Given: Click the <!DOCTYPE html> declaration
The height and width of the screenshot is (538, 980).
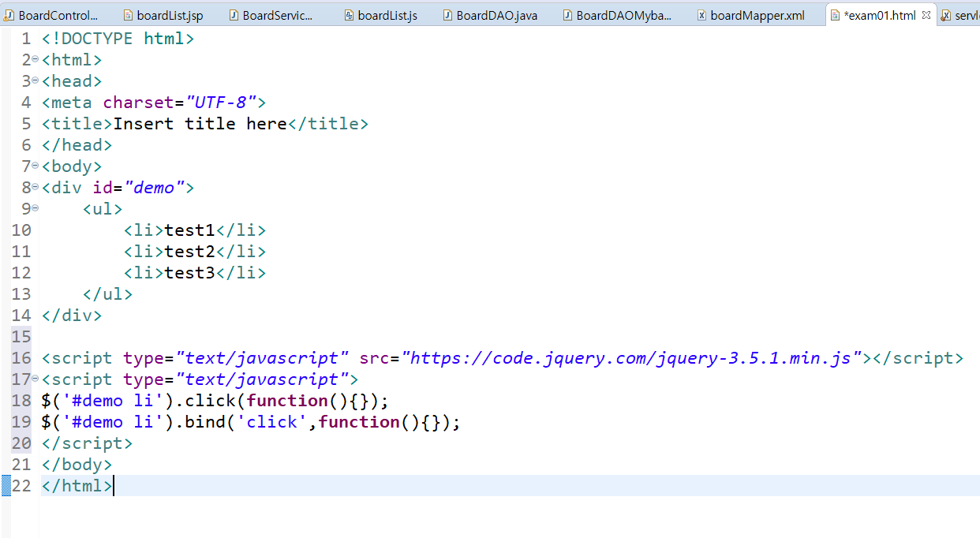Looking at the screenshot, I should coord(118,39).
